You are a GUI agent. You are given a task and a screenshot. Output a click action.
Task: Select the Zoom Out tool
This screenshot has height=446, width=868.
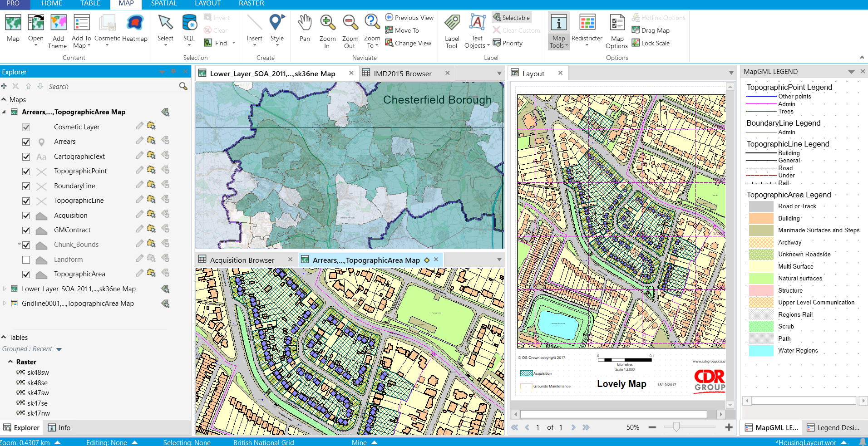click(x=350, y=31)
